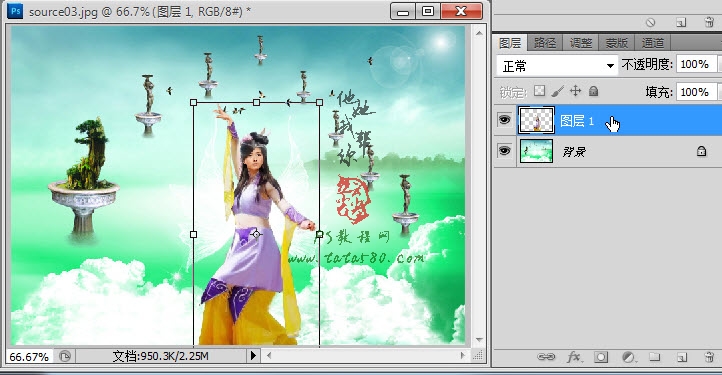Image resolution: width=722 pixels, height=375 pixels.
Task: Click the Photoshop Ps document icon
Action: 15,10
